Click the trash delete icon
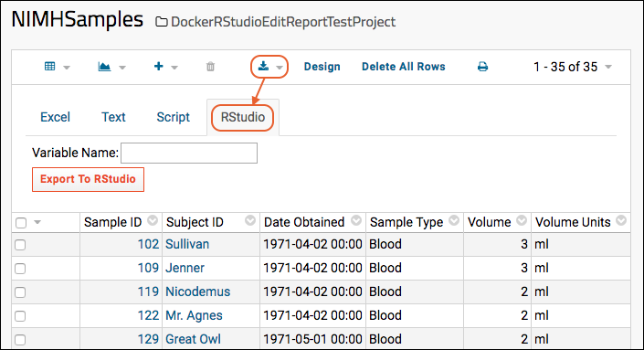 210,67
